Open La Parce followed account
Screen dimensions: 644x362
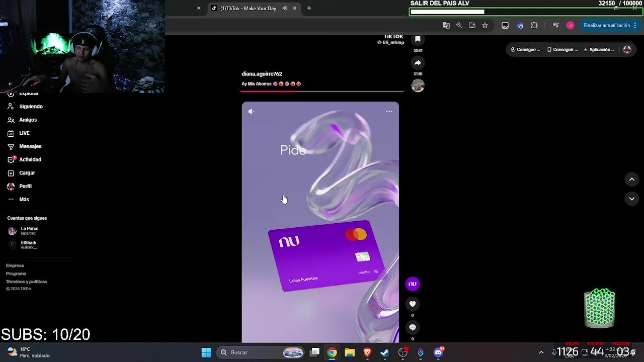[x=23, y=231]
